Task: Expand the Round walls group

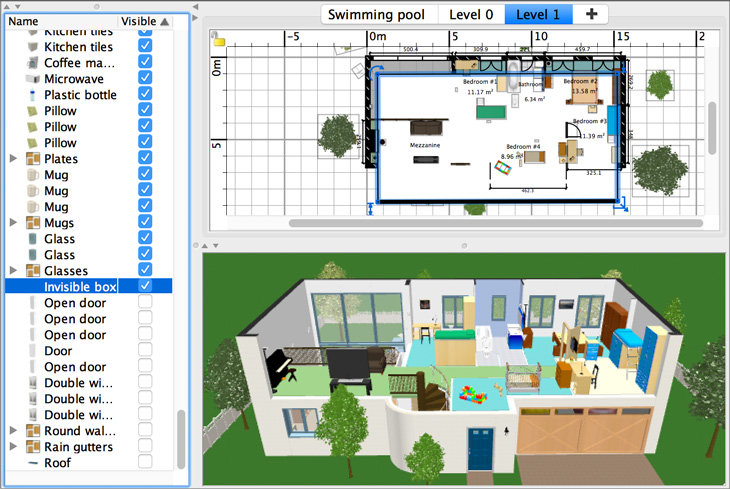Action: pyautogui.click(x=13, y=431)
